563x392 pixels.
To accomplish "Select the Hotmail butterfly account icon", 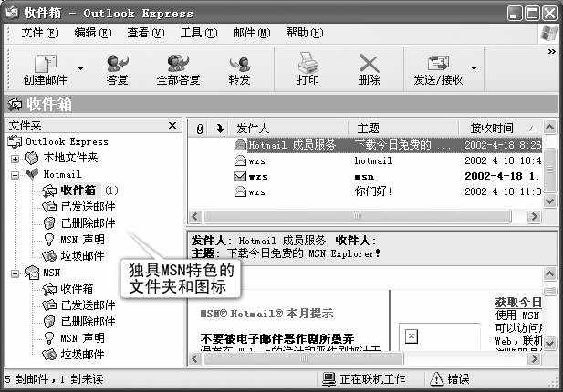I will [x=32, y=174].
